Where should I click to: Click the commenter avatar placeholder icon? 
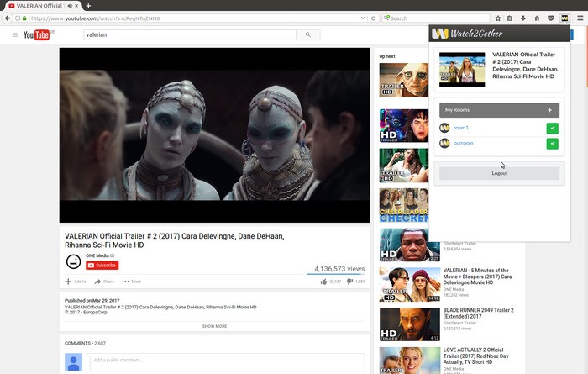(74, 362)
